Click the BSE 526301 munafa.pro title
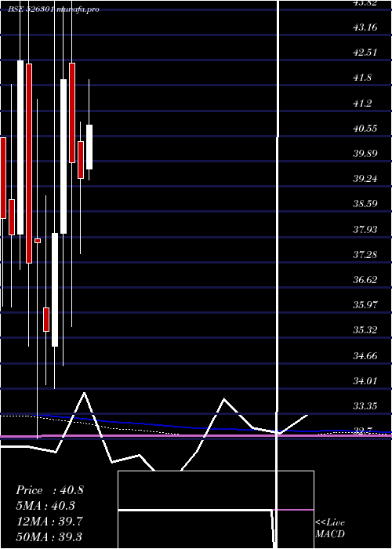Viewport: 392px width, 549px height. pyautogui.click(x=53, y=9)
